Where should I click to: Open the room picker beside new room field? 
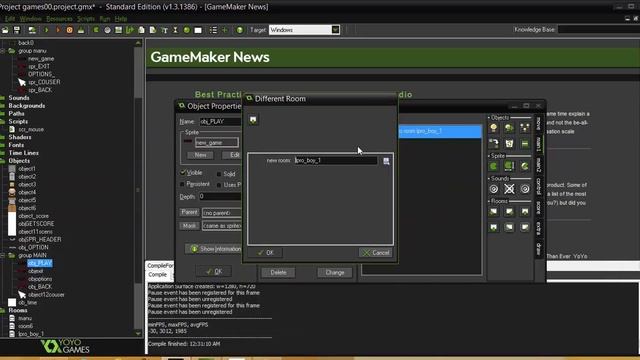(386, 161)
